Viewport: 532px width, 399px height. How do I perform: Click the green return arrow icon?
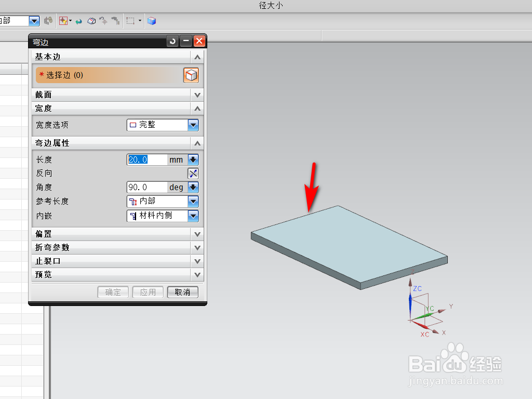coord(79,21)
